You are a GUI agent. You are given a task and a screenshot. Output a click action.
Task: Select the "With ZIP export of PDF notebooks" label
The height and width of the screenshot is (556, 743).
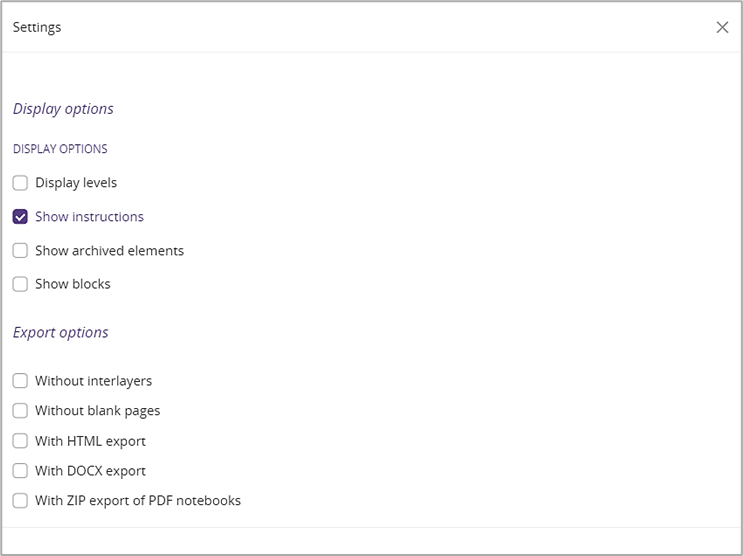pyautogui.click(x=138, y=501)
